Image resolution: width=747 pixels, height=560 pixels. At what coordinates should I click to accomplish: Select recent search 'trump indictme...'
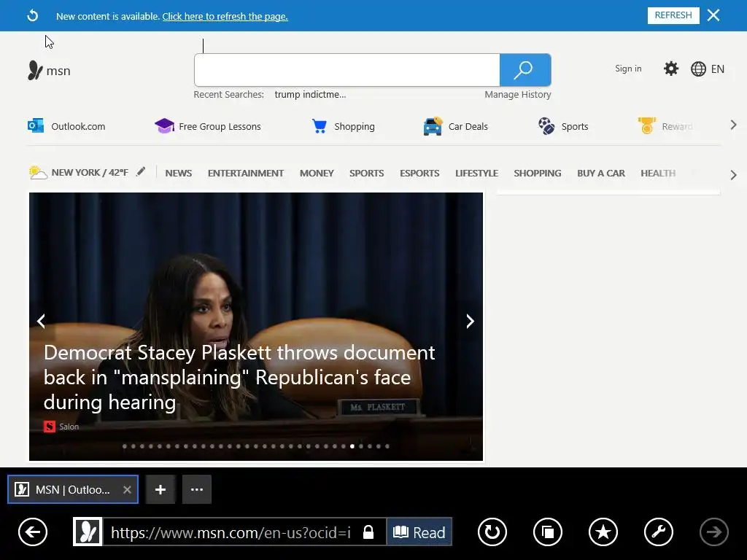(310, 94)
